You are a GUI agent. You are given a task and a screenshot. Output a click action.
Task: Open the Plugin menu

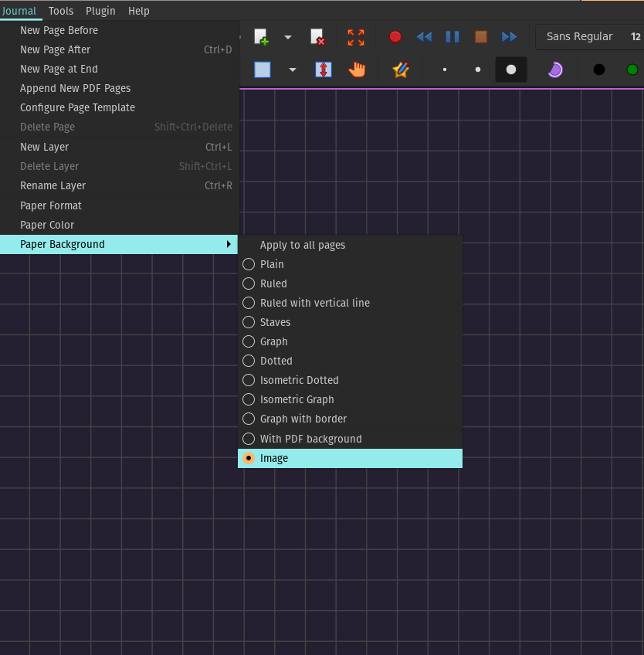pyautogui.click(x=100, y=11)
